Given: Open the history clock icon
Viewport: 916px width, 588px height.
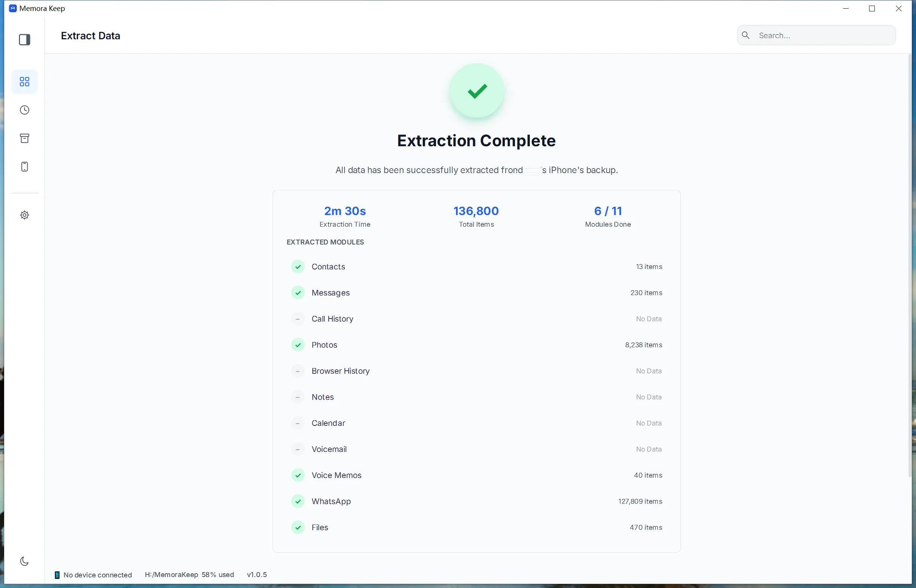Looking at the screenshot, I should [x=25, y=110].
